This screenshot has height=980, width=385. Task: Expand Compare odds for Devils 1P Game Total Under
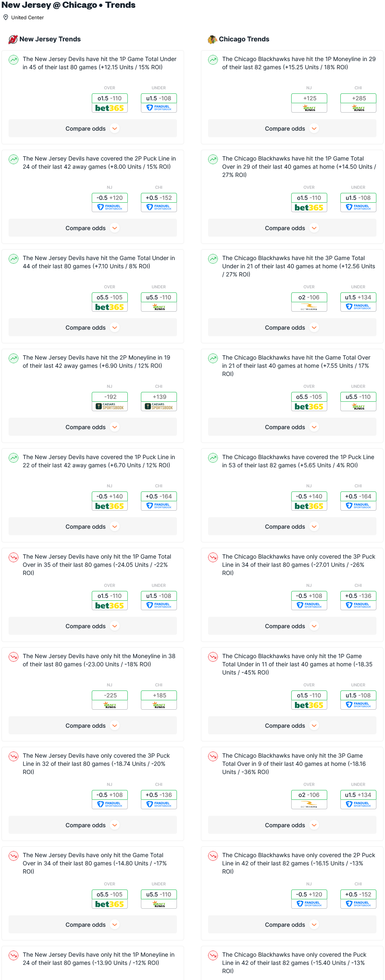click(93, 129)
